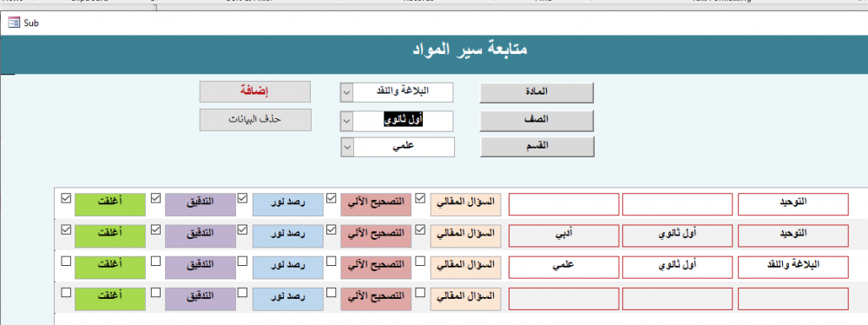Click التدقيق button in the البلاغة والنقد row
The image size is (868, 325).
click(201, 268)
